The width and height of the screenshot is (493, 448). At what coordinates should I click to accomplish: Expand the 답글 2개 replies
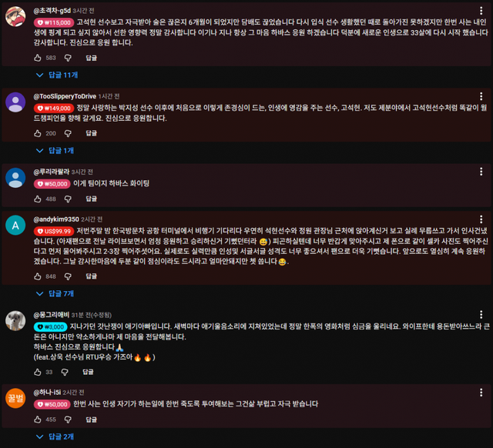tap(55, 436)
